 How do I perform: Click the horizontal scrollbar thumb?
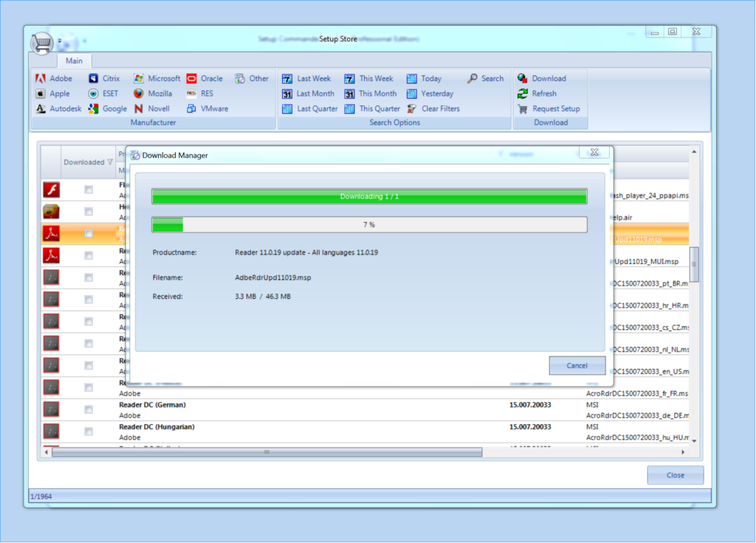(267, 452)
